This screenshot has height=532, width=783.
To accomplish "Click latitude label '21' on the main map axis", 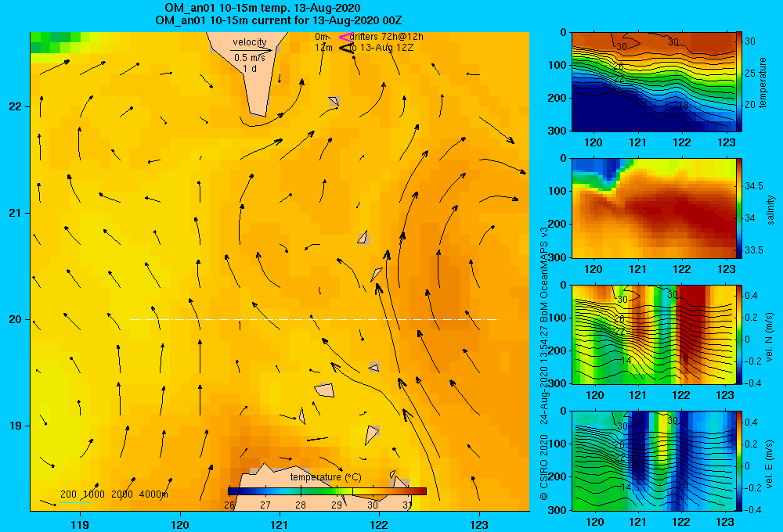I will (15, 213).
